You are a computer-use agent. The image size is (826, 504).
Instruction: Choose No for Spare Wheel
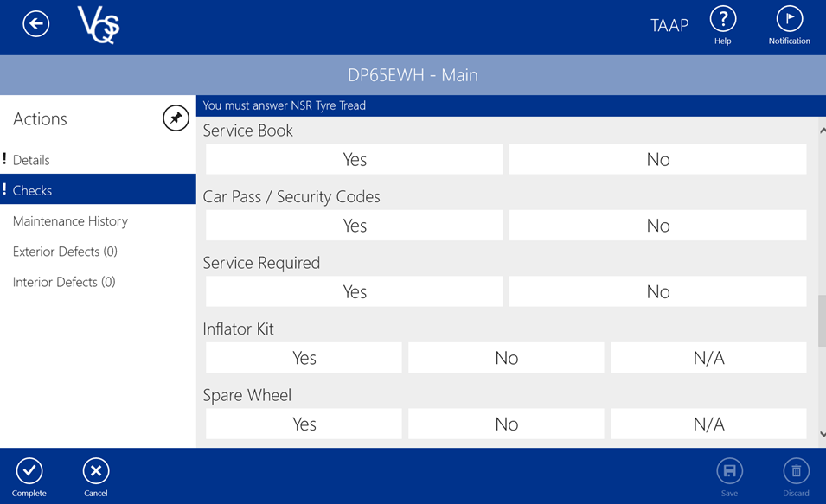coord(506,424)
